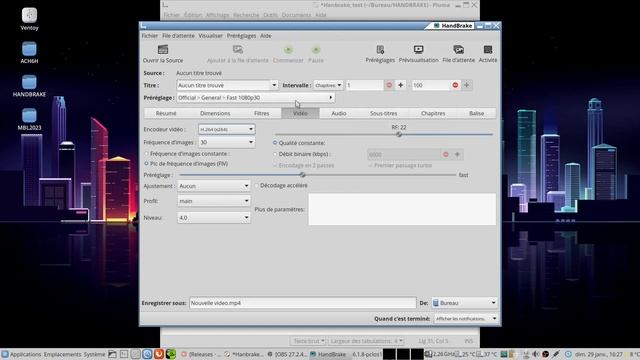Switch to the Dimensions tab
Image resolution: width=640 pixels, height=360 pixels.
[215, 113]
